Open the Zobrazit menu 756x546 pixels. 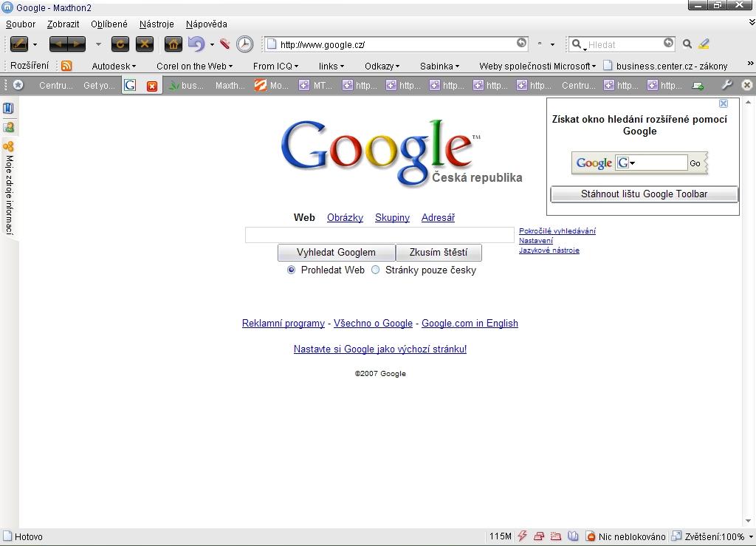[63, 24]
